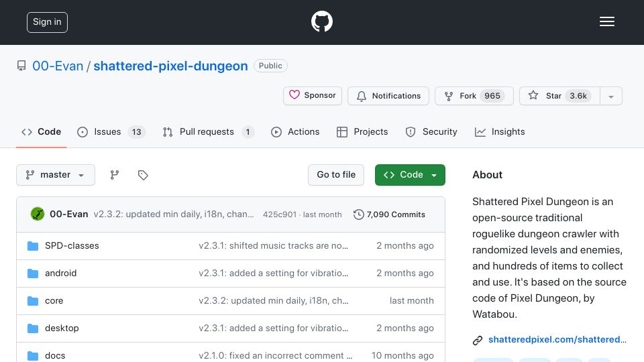Click the folder icon beside SPD-classes
The width and height of the screenshot is (644, 362).
click(x=33, y=246)
